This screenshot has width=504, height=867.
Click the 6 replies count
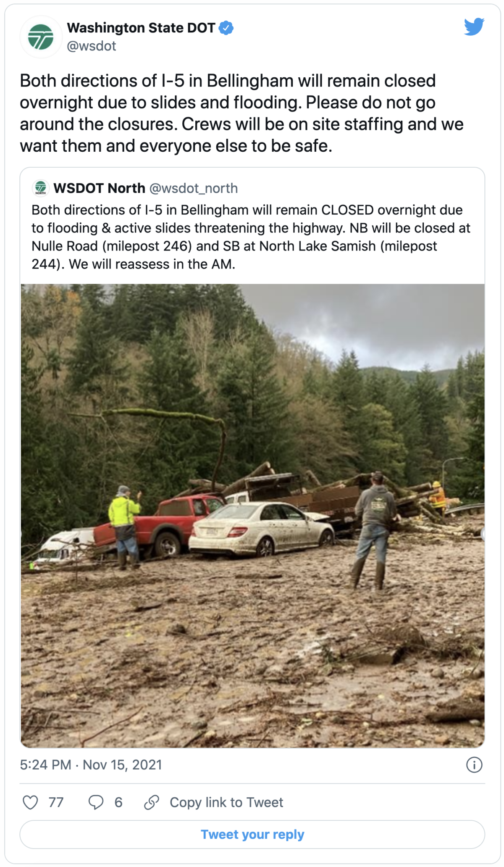pos(118,802)
